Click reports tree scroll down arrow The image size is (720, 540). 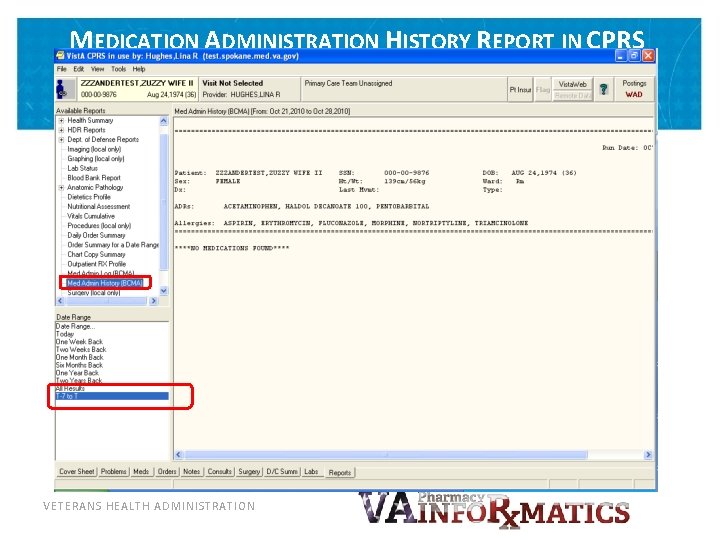click(x=163, y=291)
